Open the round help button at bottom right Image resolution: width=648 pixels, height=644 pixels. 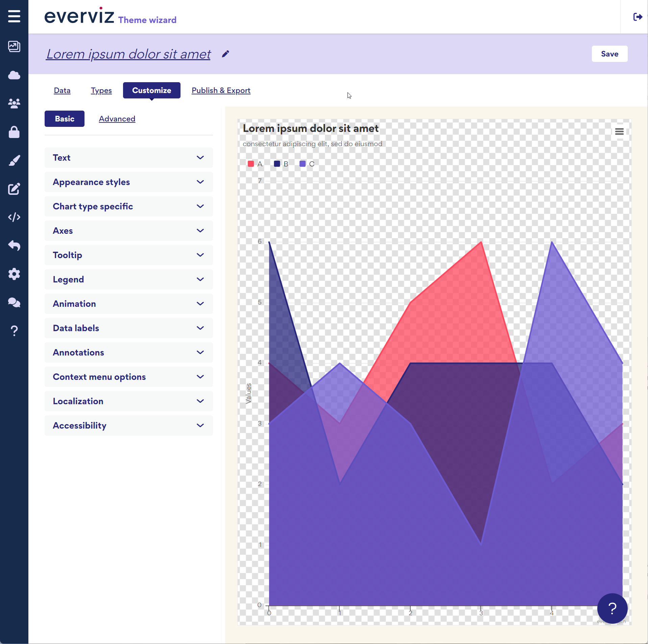pyautogui.click(x=612, y=608)
